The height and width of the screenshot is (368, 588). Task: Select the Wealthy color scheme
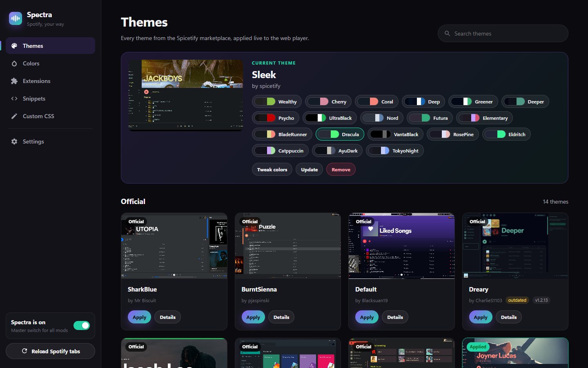[x=277, y=102]
